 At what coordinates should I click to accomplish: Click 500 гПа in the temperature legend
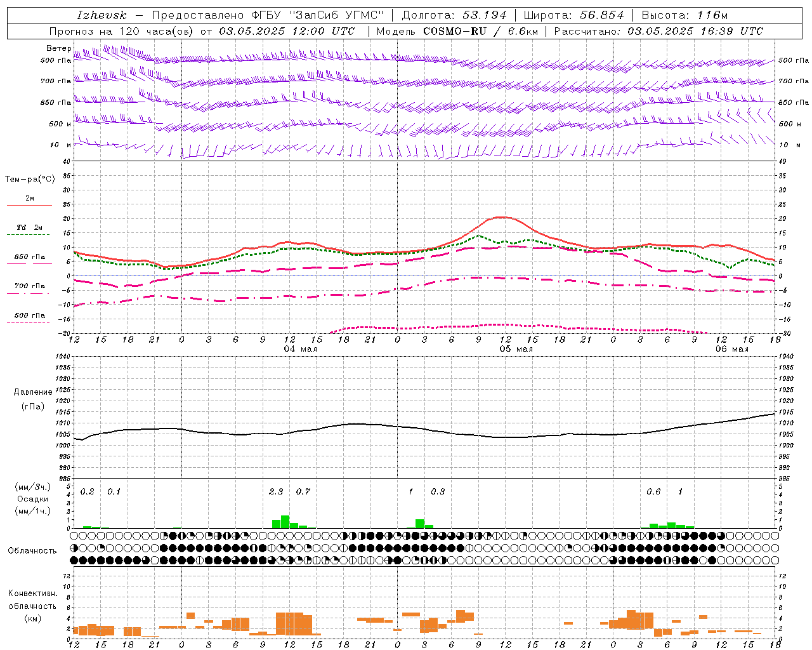pos(30,315)
